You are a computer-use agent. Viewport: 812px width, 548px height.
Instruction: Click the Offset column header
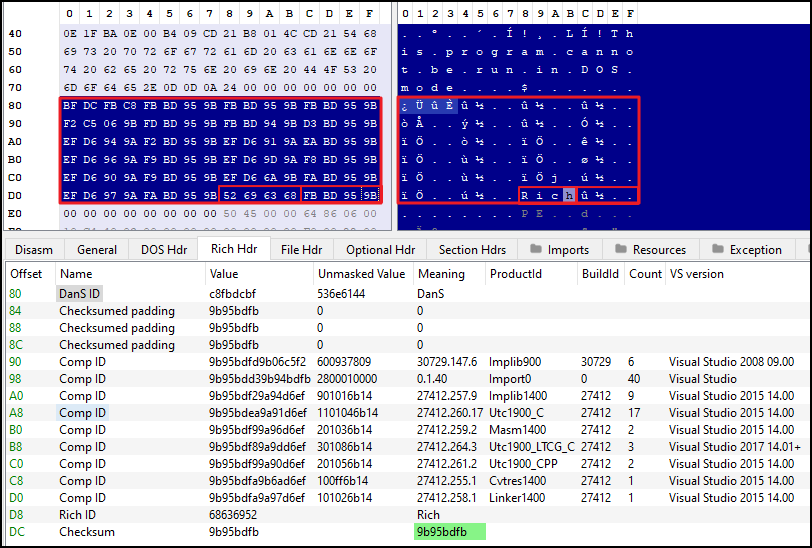[x=27, y=274]
